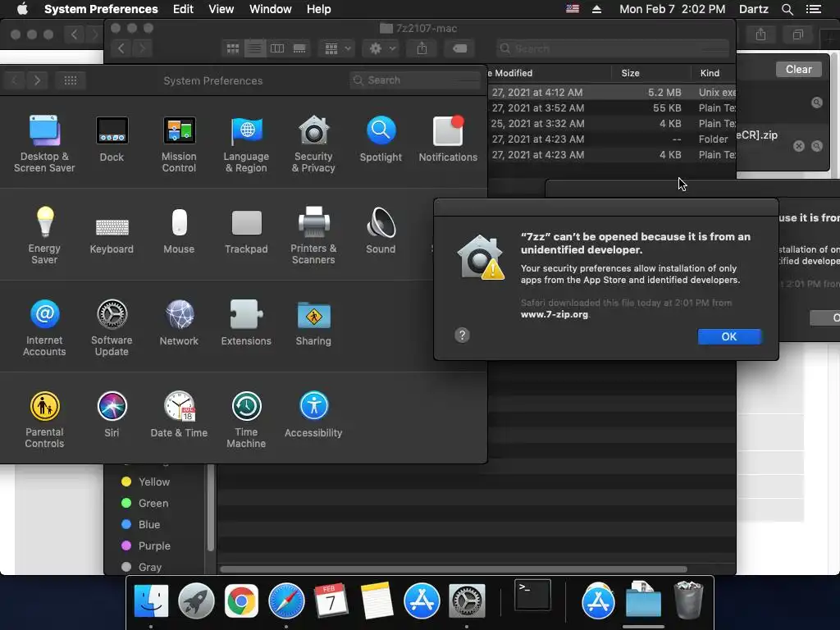Open Sharing preferences pane
Viewport: 840px width, 630px height.
pos(313,323)
